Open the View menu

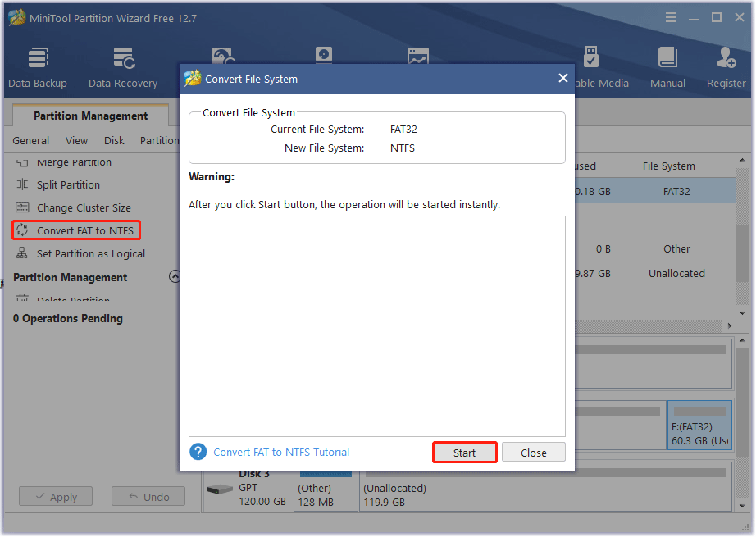(76, 140)
